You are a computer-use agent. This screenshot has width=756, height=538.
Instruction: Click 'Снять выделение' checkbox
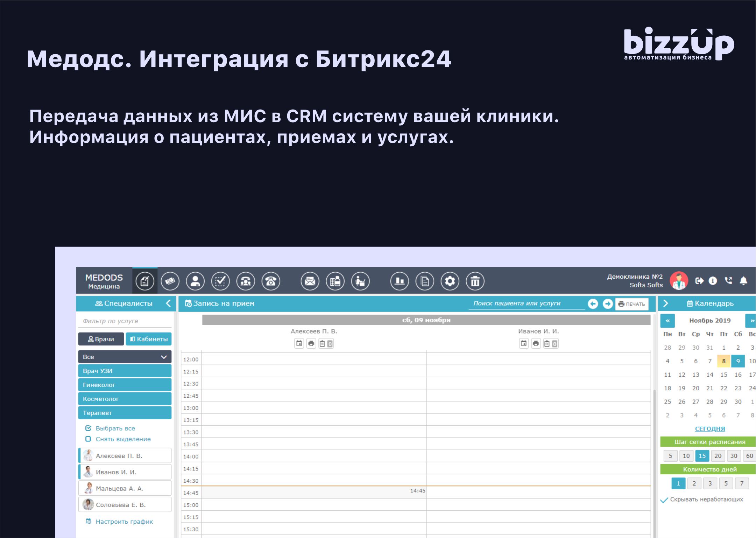click(89, 439)
